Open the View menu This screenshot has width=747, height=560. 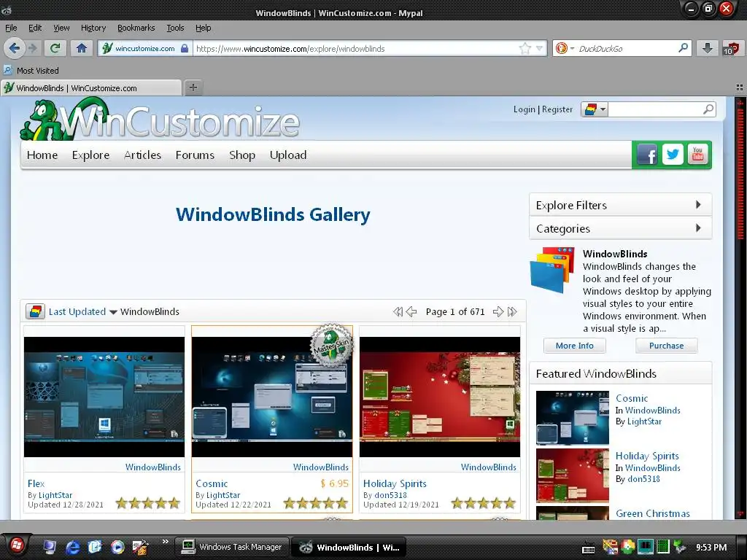tap(61, 28)
